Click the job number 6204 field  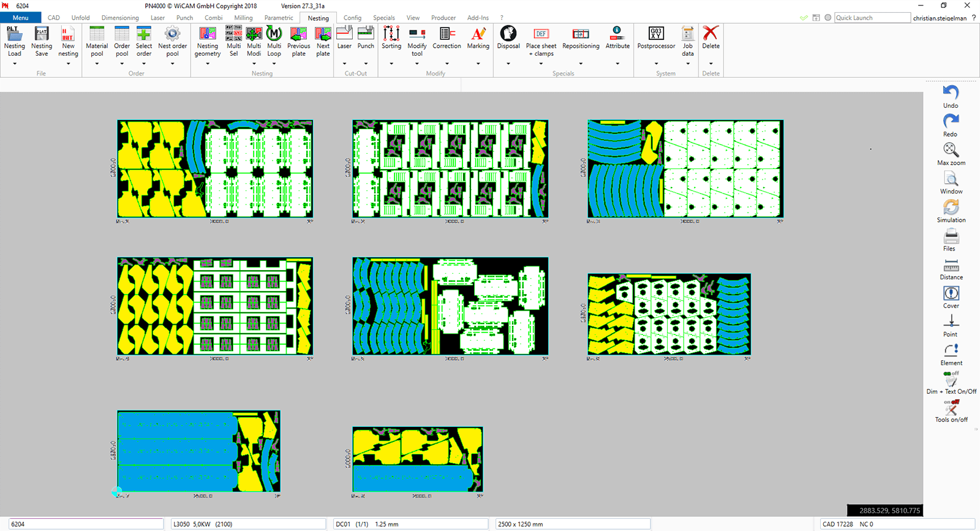[x=86, y=524]
